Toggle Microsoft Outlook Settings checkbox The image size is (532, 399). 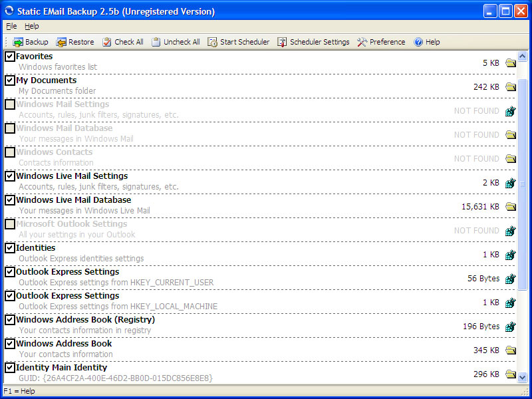click(x=10, y=224)
